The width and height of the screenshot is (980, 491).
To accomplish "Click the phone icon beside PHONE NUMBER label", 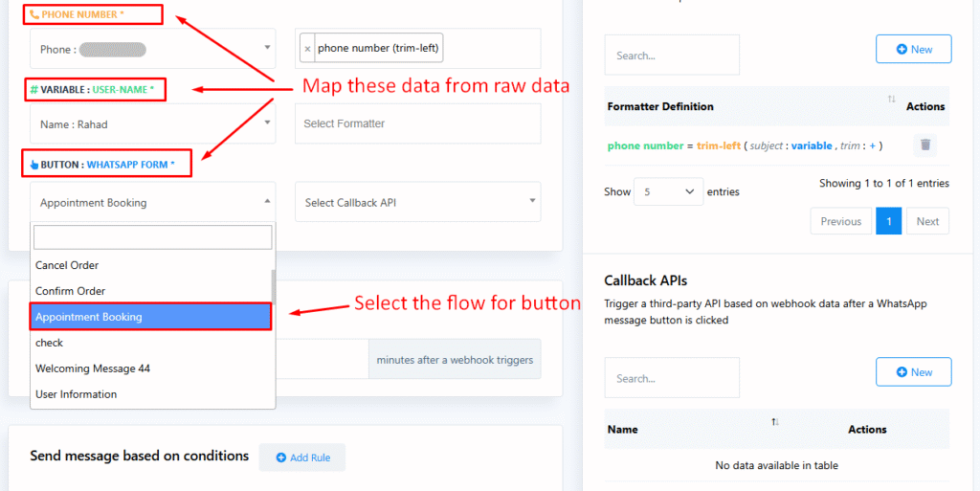I will pos(34,14).
